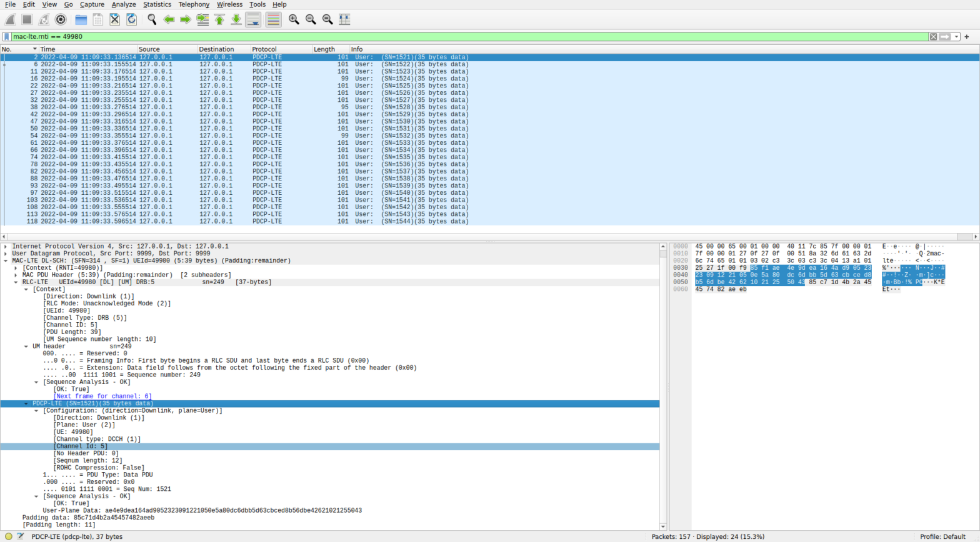The image size is (980, 542).
Task: Expand Internet Protocol Version 4 section
Action: pyautogui.click(x=6, y=247)
